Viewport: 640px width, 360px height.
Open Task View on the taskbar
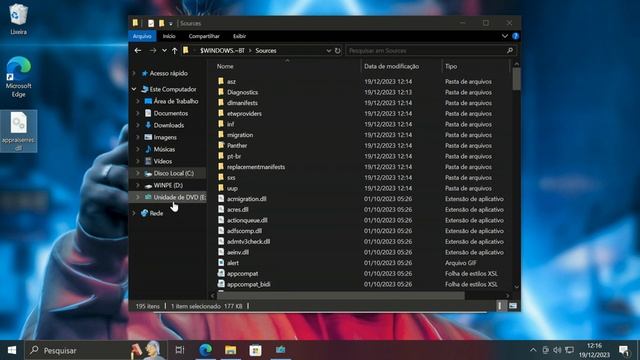click(x=180, y=350)
